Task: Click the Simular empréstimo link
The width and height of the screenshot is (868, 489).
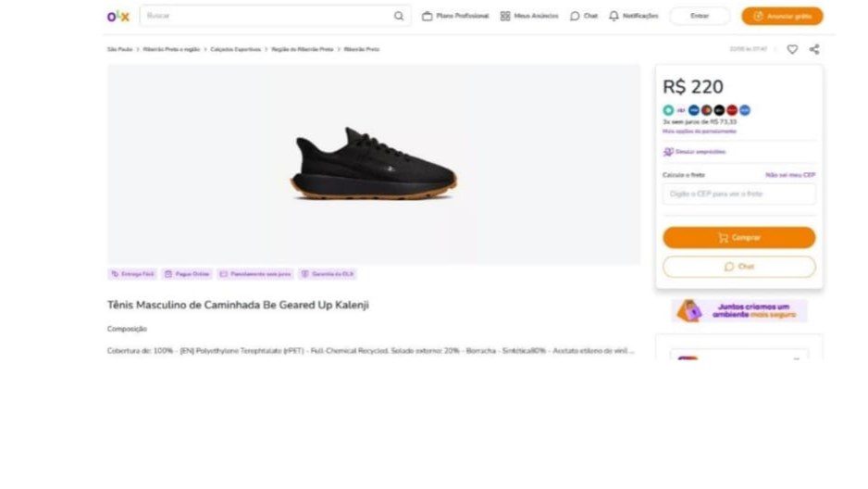Action: [695, 151]
